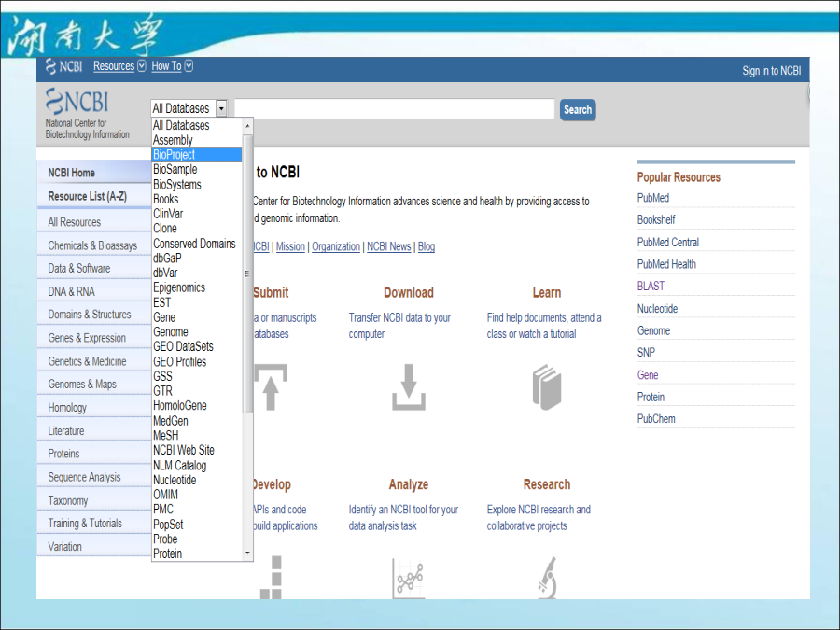Choose dbGaP from the database list

pyautogui.click(x=197, y=259)
